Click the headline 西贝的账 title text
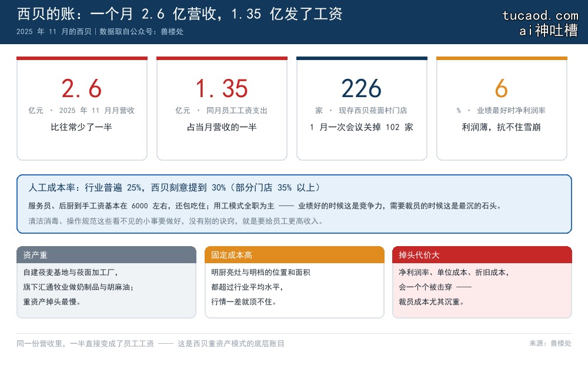The height and width of the screenshot is (368, 588). point(179,14)
